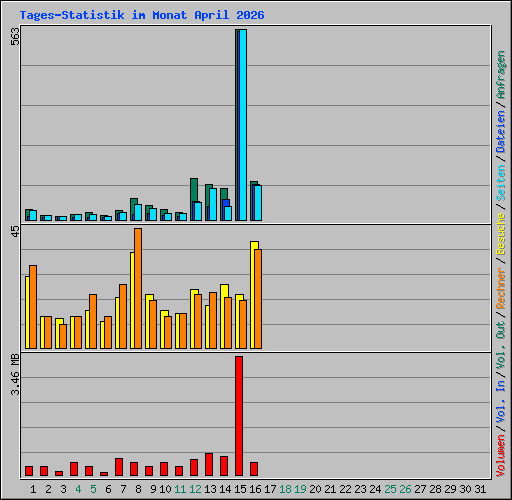Screen dimensions: 512x500
Task: Click day label "24" on the axis
Action: 375,489
